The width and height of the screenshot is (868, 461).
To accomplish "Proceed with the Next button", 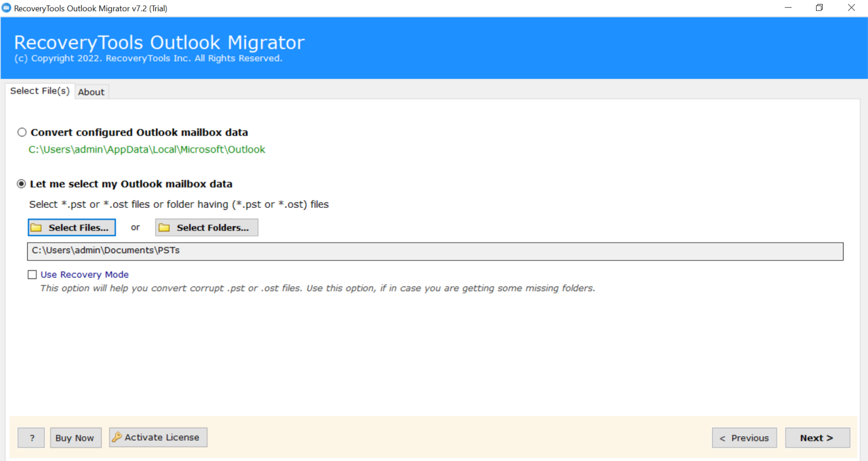I will [x=818, y=438].
